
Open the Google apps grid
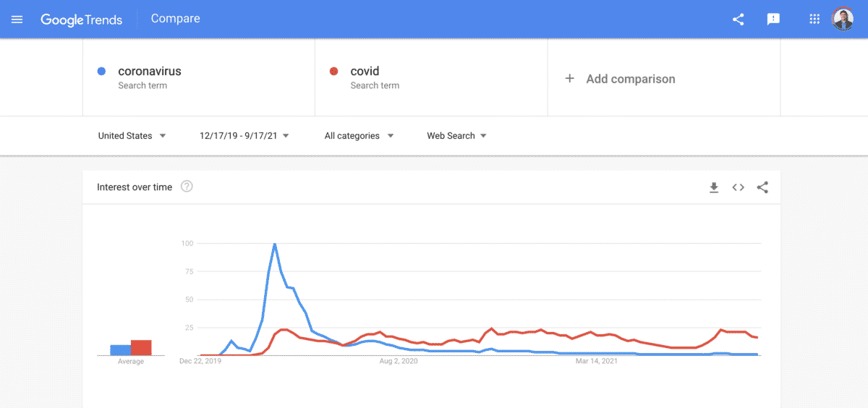[x=814, y=20]
